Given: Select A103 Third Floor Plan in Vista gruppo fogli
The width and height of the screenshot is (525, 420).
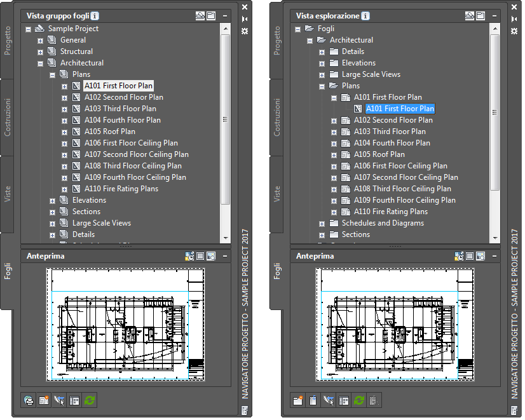Looking at the screenshot, I should (x=120, y=109).
